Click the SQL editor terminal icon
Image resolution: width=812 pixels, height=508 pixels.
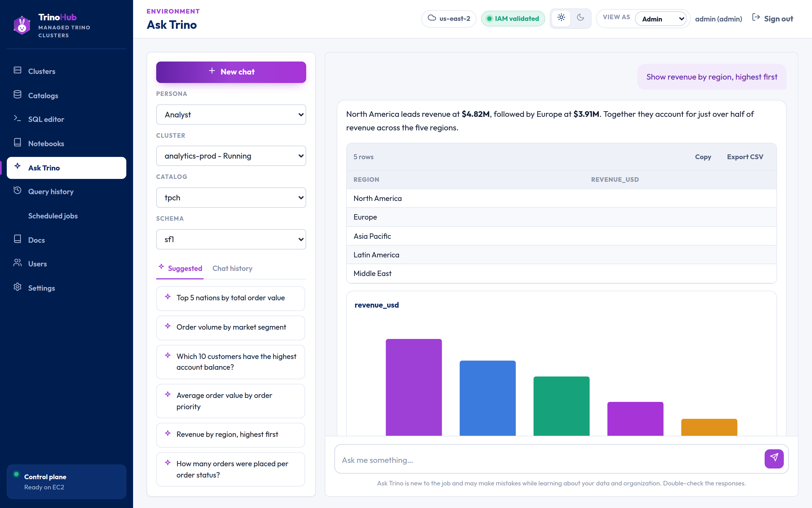point(17,119)
